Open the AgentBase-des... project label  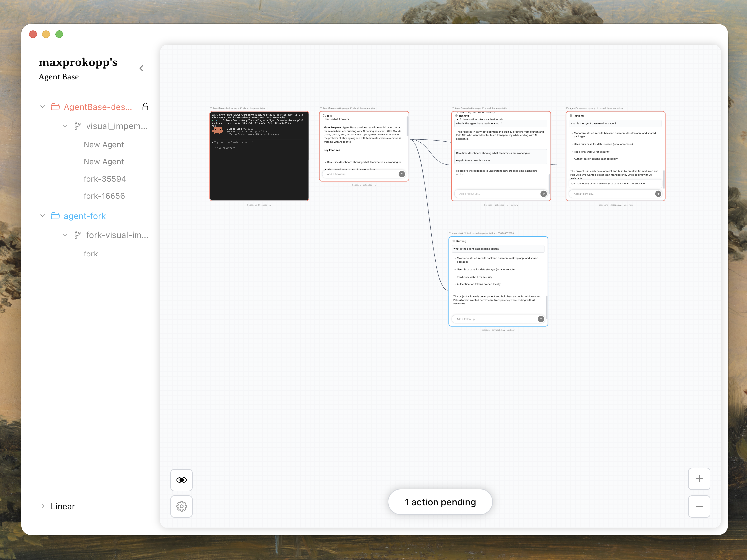click(x=98, y=107)
